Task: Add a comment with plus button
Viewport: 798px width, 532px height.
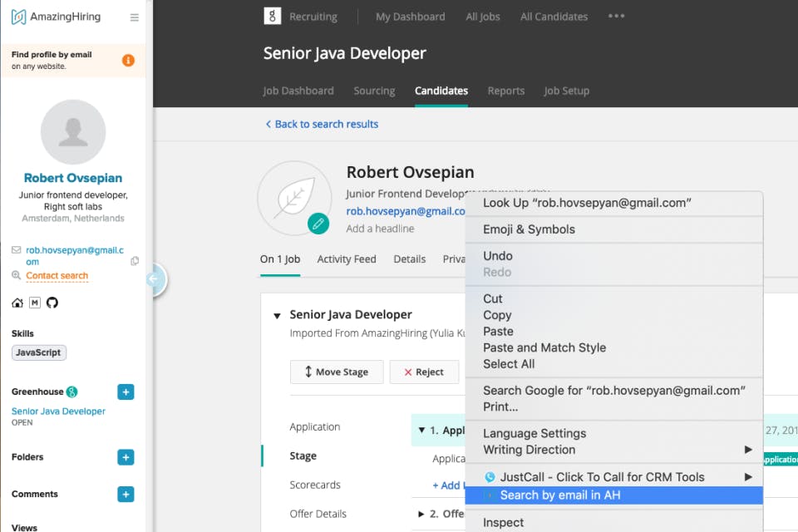Action: coord(126,495)
